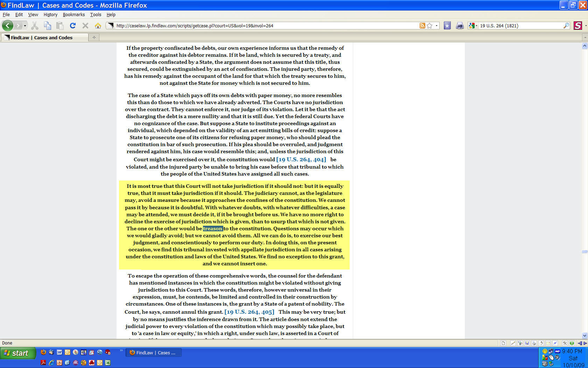
Task: Click the system tray clock showing 9:40 PM
Action: click(x=572, y=351)
